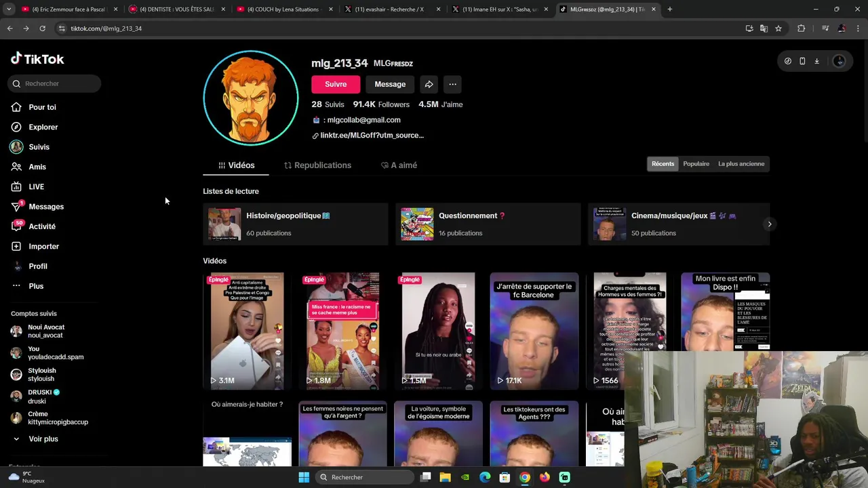Click the address bar URL tiktok.com/@mlg_213_34
The image size is (868, 488).
tap(106, 28)
